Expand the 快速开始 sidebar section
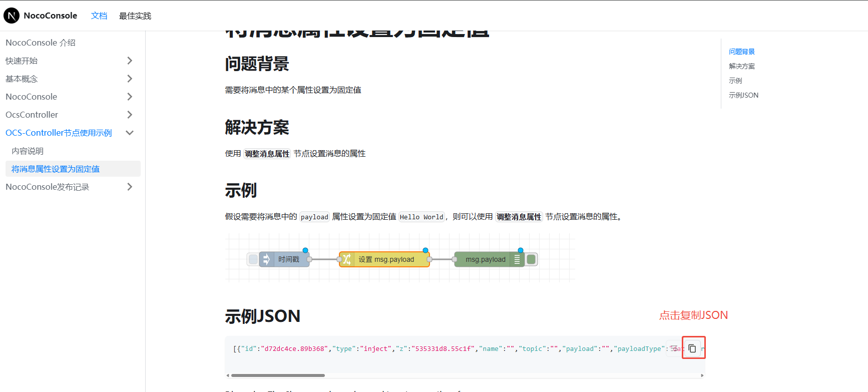 coord(130,61)
